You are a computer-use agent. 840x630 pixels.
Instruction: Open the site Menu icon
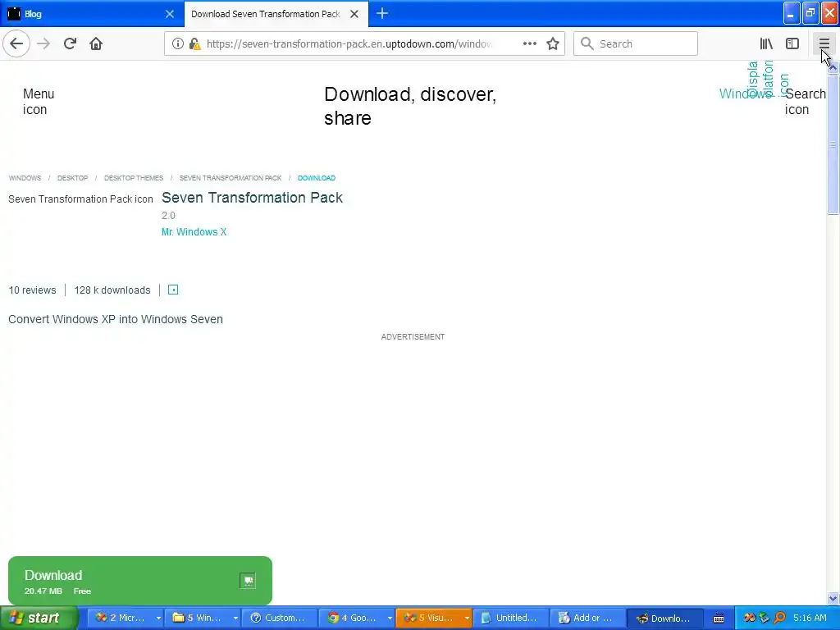click(x=39, y=101)
